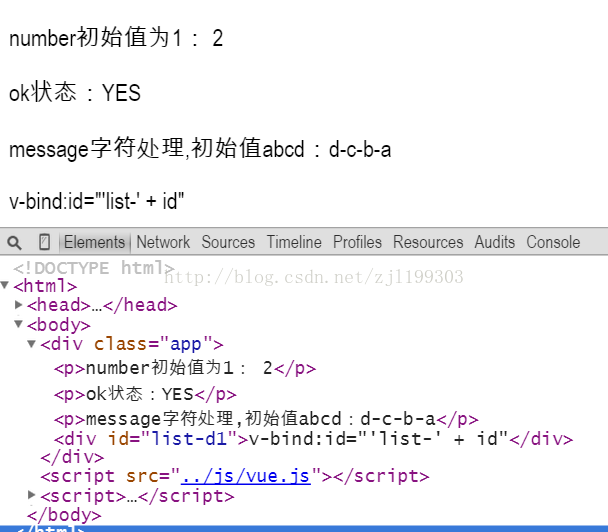The width and height of the screenshot is (608, 532).
Task: Click page text v-bind:id="'list-' + id"
Action: 97,201
